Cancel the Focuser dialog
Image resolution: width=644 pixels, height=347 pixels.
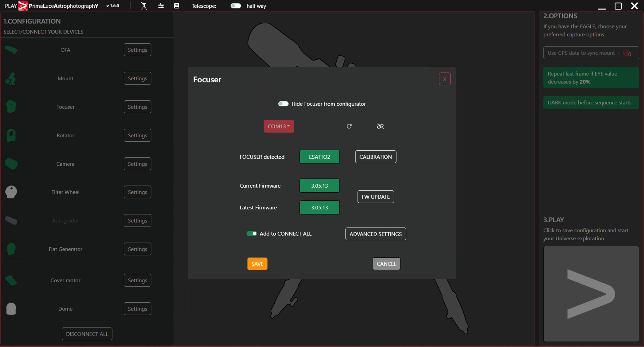point(386,264)
